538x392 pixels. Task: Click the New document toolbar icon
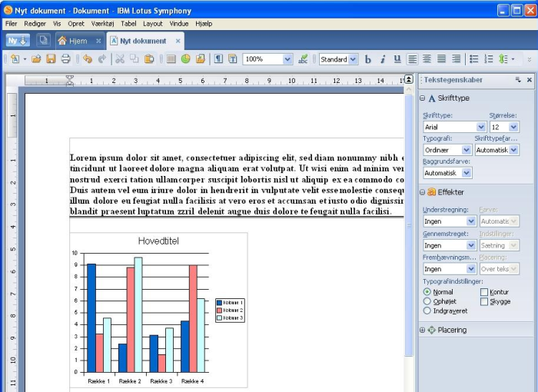[15, 59]
